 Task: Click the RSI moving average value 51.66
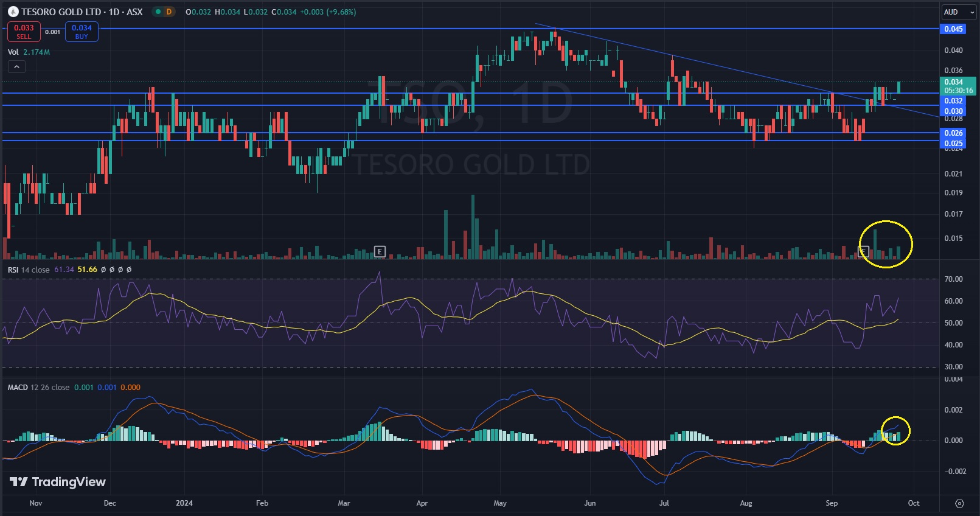coord(87,270)
